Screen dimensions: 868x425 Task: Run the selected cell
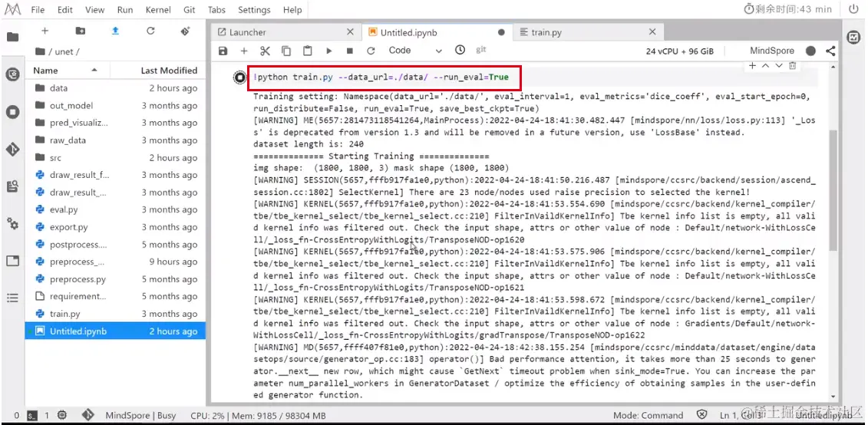(x=328, y=51)
